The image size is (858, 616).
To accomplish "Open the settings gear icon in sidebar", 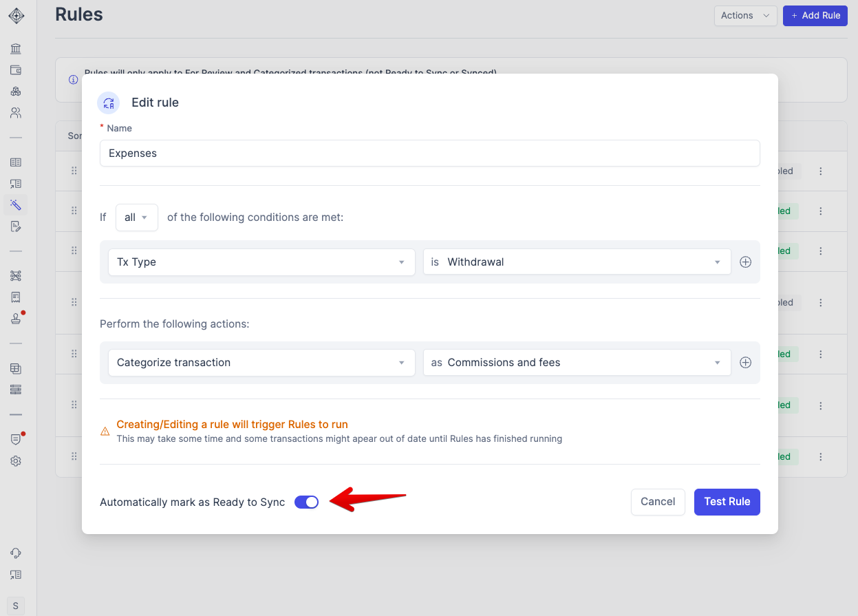I will 16,461.
